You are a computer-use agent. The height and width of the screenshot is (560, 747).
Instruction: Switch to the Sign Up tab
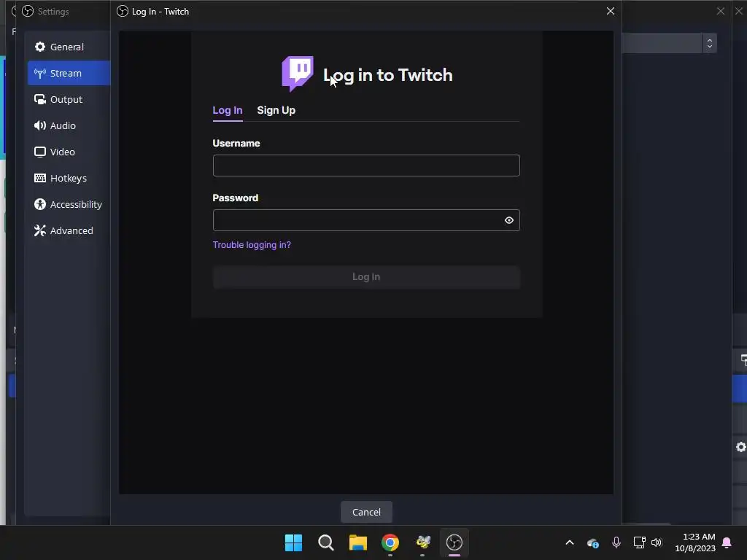tap(276, 111)
